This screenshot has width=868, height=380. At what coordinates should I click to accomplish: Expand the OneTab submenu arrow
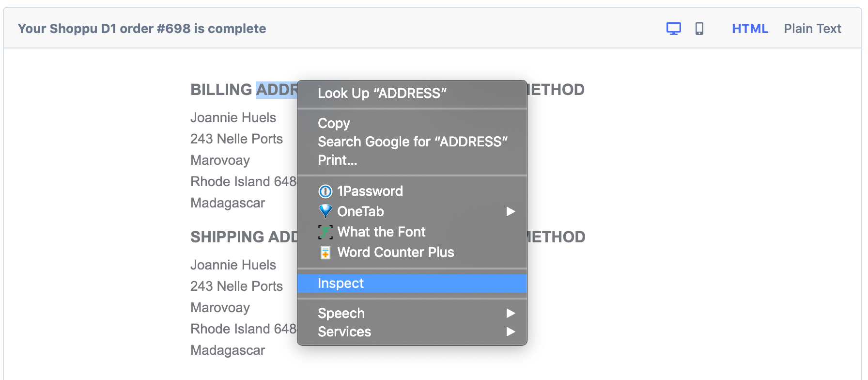[x=511, y=211]
